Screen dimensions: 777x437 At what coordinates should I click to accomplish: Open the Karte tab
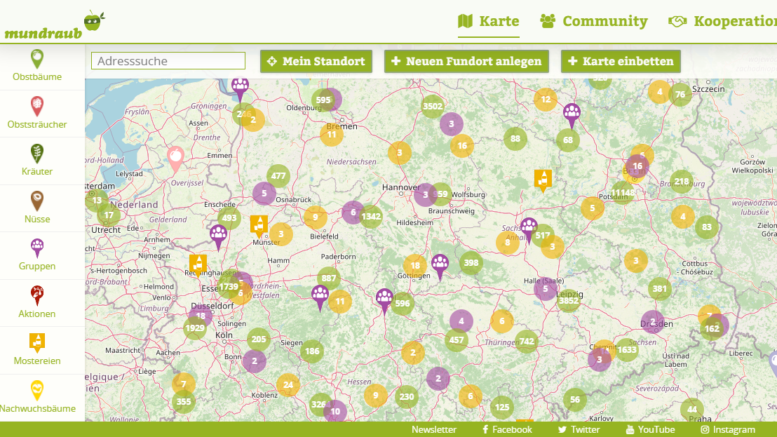coord(488,21)
